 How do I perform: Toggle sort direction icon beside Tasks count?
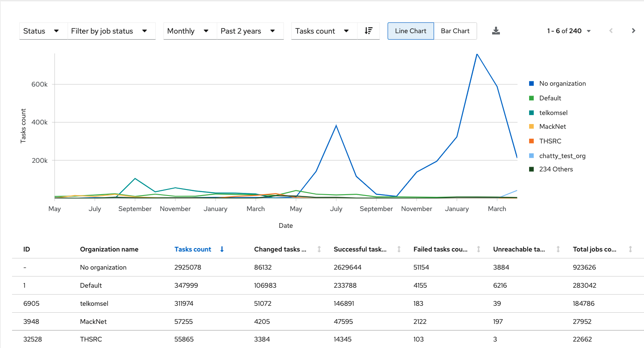[x=369, y=31]
